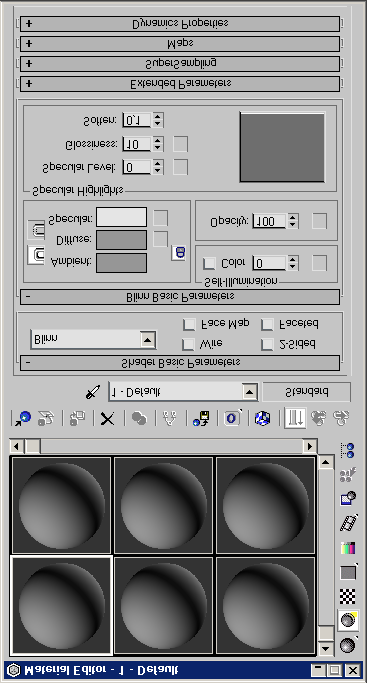Screen dimensions: 367x683
Task: Click the Go to Parent icon
Action: coord(319,419)
